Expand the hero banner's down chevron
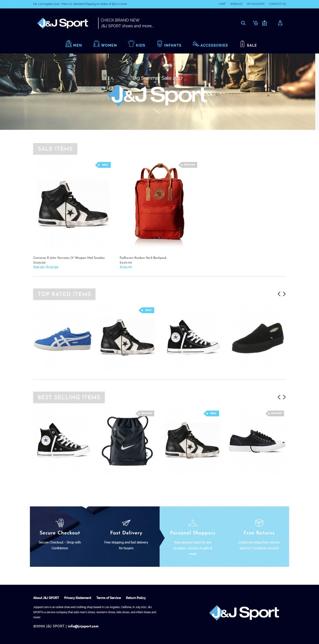 point(159,111)
